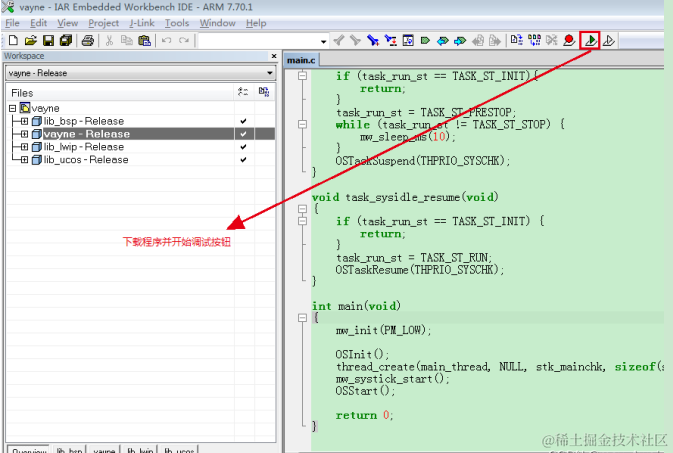Click the Copy icon in the toolbar
The image size is (673, 453).
pyautogui.click(x=127, y=40)
